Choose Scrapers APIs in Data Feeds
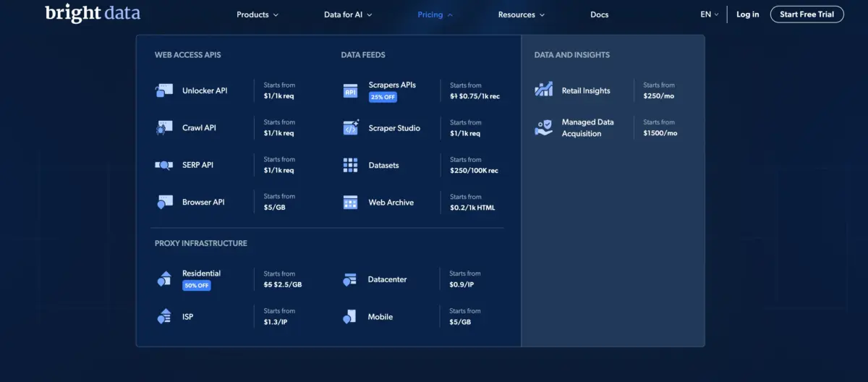868x382 pixels. (x=392, y=85)
